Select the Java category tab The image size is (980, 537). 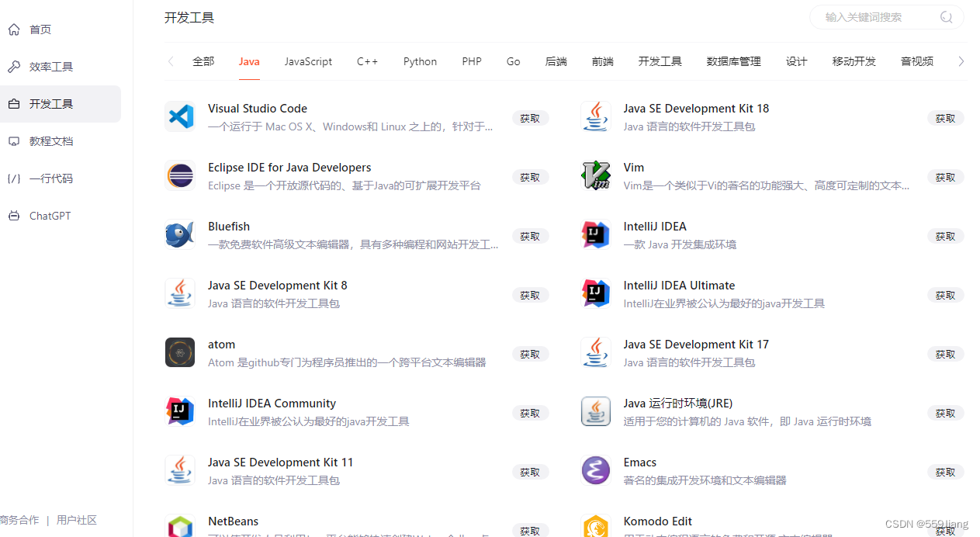[249, 61]
